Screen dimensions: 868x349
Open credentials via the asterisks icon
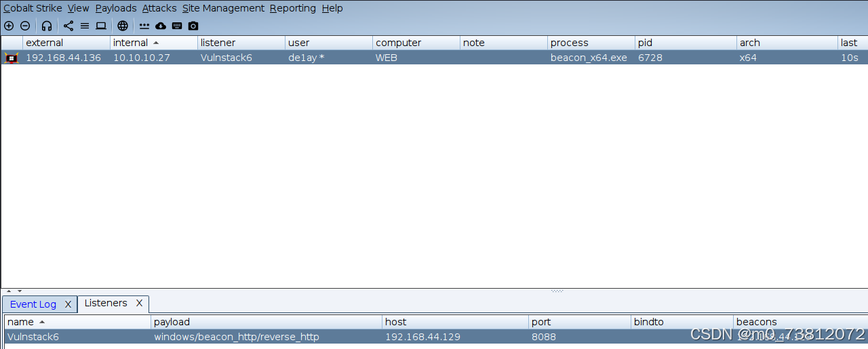(144, 26)
